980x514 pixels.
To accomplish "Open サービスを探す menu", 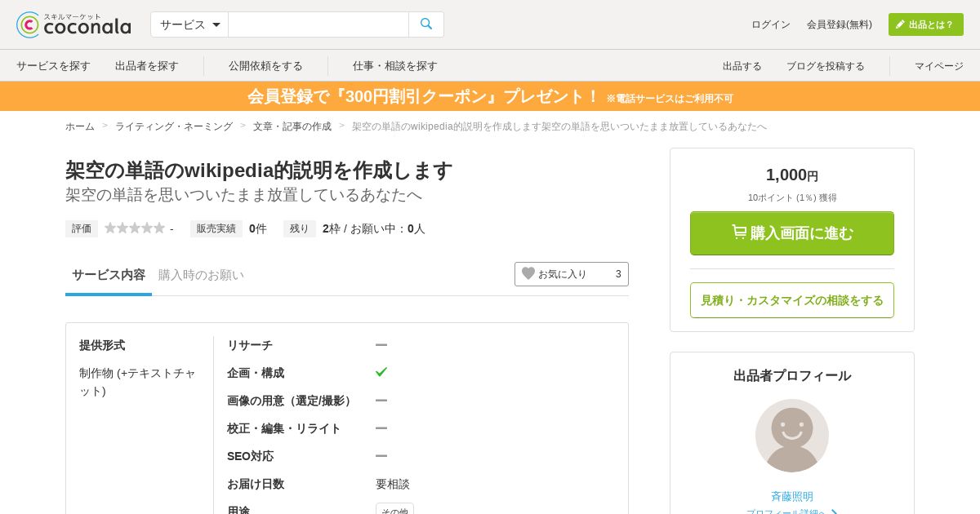I will click(x=53, y=66).
